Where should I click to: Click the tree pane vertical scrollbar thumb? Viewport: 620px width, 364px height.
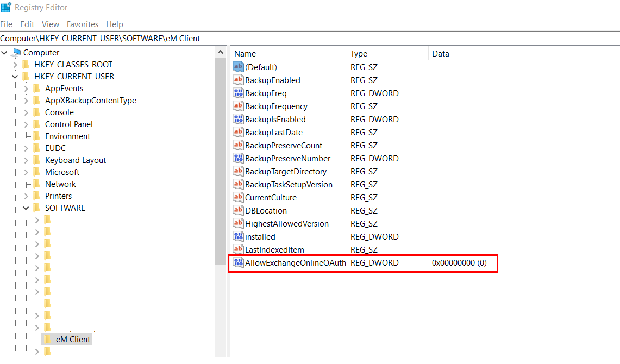[x=220, y=161]
